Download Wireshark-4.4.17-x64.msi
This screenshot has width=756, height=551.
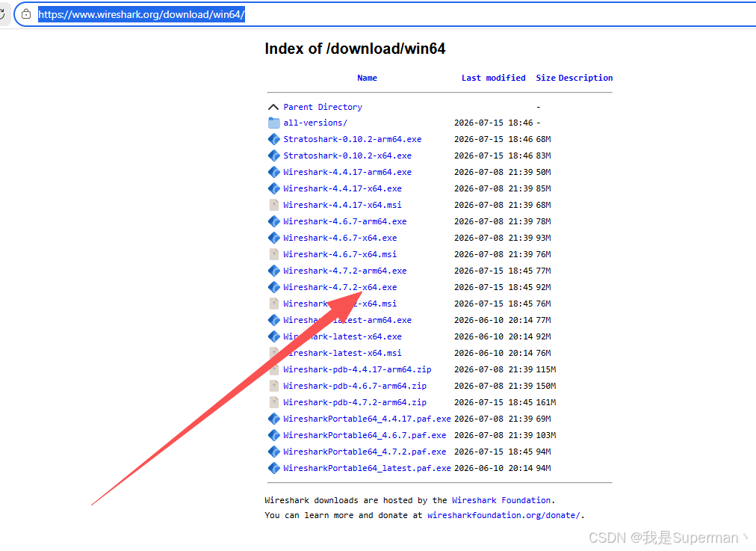(342, 205)
